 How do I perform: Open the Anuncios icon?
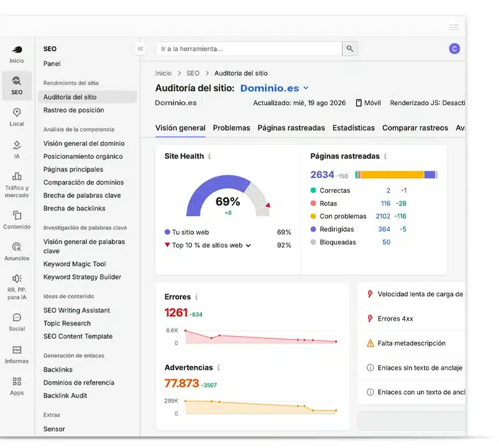point(16,247)
